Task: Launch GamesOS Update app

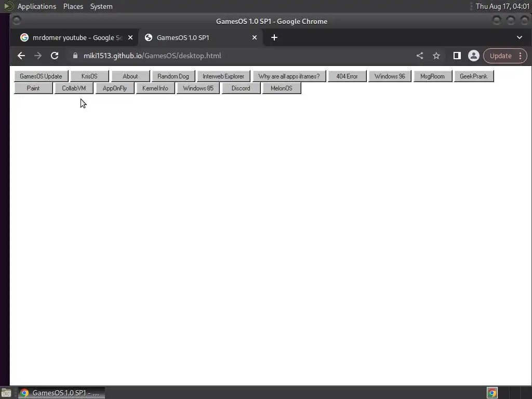Action: tap(41, 76)
